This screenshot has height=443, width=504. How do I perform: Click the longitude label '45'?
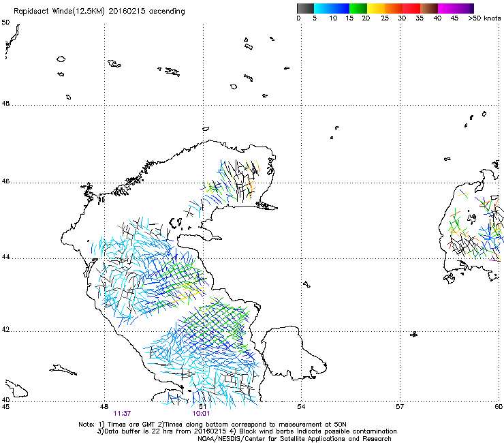[x=5, y=407]
